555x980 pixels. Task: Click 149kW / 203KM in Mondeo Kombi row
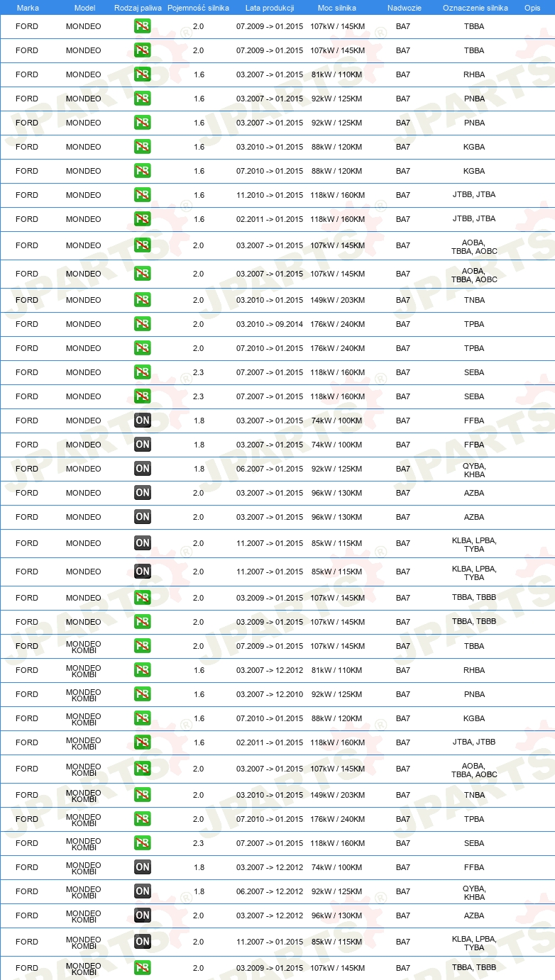(x=337, y=795)
